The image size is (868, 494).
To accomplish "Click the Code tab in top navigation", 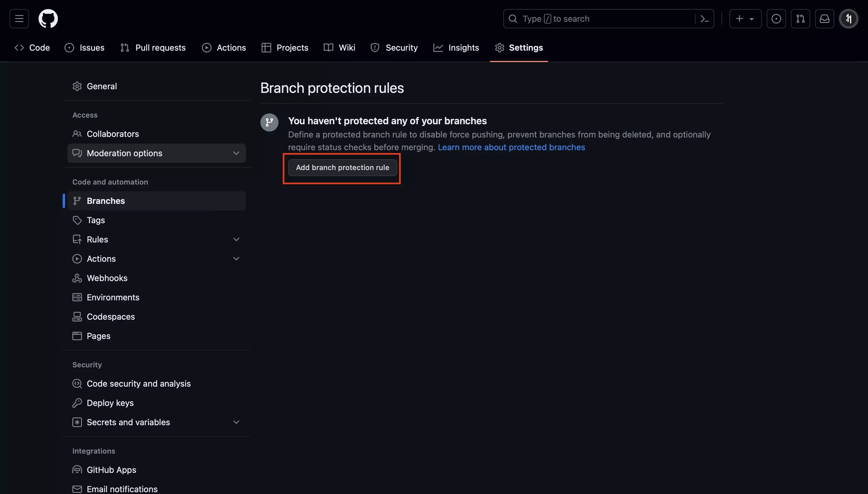I will tap(30, 47).
